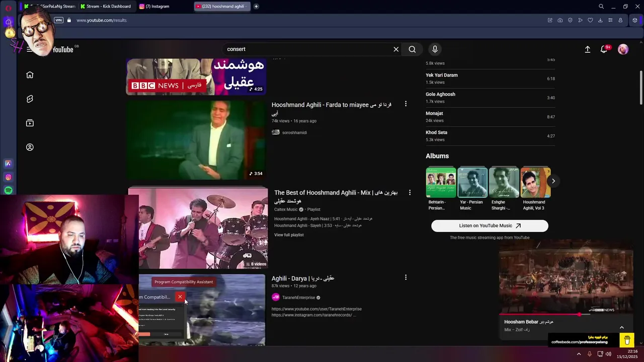The image size is (644, 362).
Task: Open Opera's Easy Setup sliders icon
Action: point(610,20)
